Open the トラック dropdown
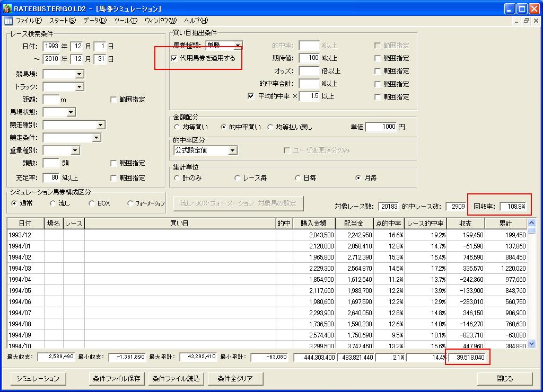Screen dimensions: 543x392 [x=80, y=87]
